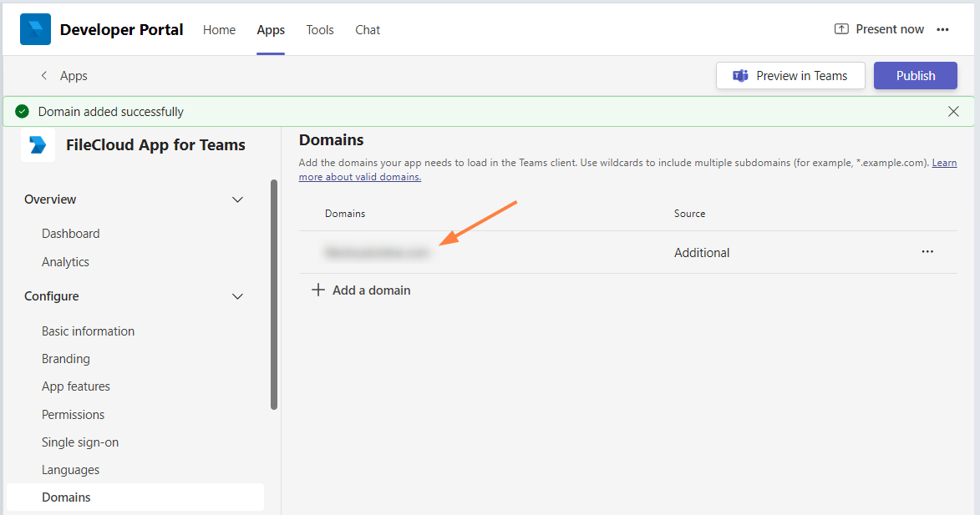Go to the Chat tab
Image resolution: width=980 pixels, height=515 pixels.
(x=368, y=30)
